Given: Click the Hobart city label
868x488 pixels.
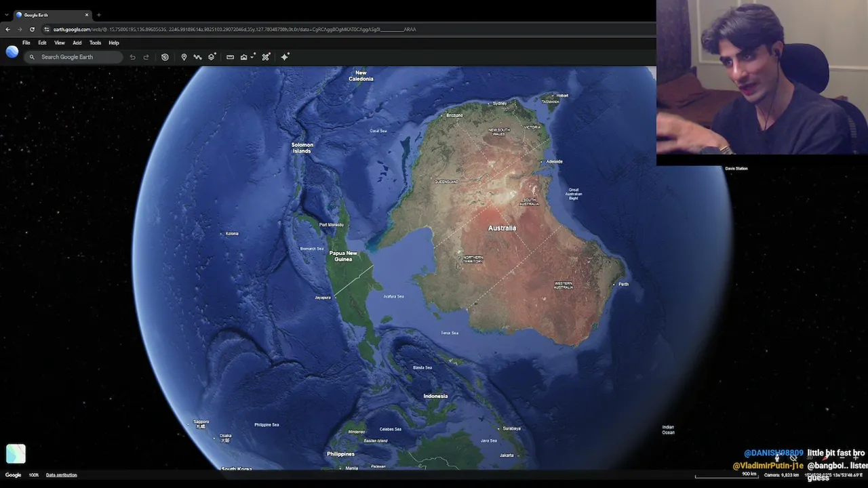Looking at the screenshot, I should click(562, 96).
